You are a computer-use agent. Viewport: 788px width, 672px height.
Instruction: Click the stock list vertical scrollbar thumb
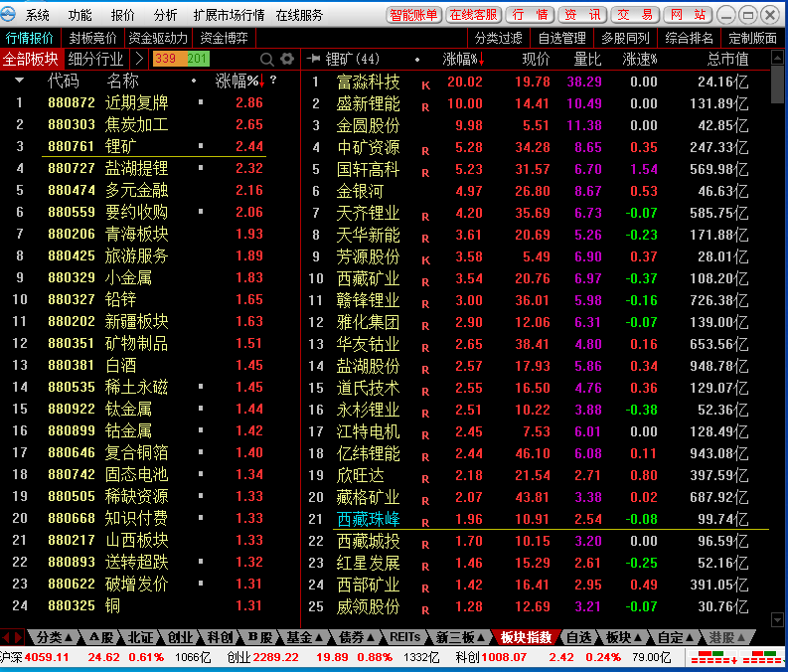coord(777,84)
